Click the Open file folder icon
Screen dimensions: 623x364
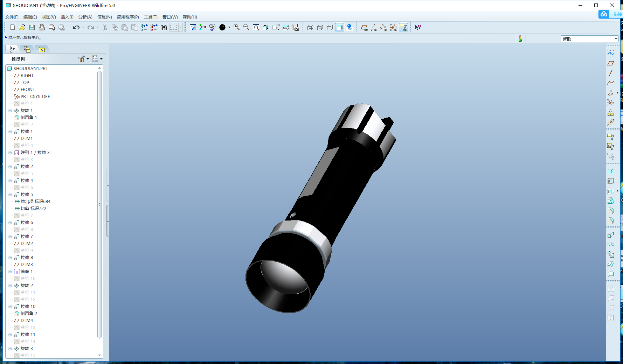coord(22,27)
